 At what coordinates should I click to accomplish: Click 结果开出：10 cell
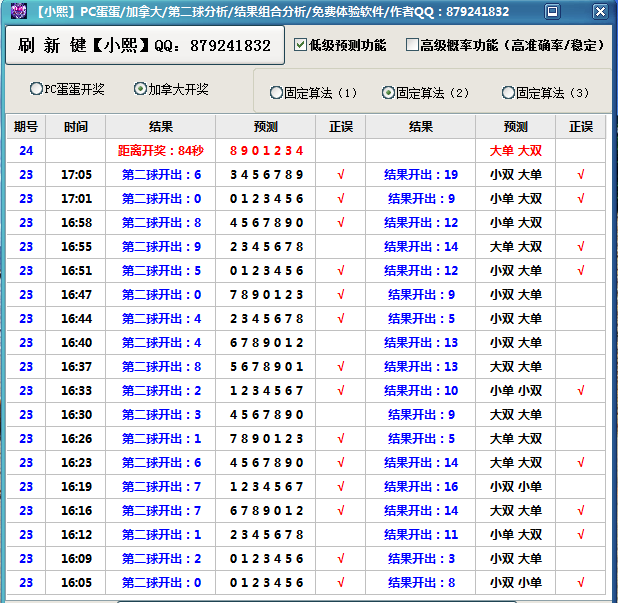click(421, 391)
